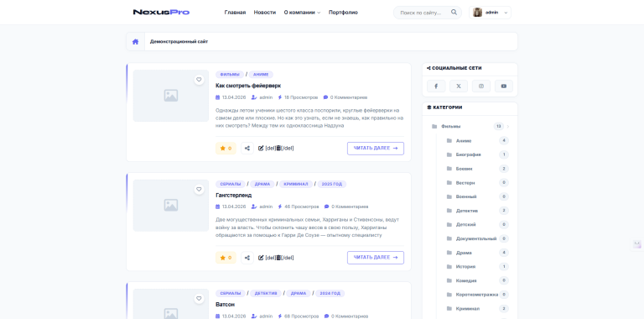Open the thumbnail of the 'Гангстерленд' post
644x319 pixels.
click(171, 205)
